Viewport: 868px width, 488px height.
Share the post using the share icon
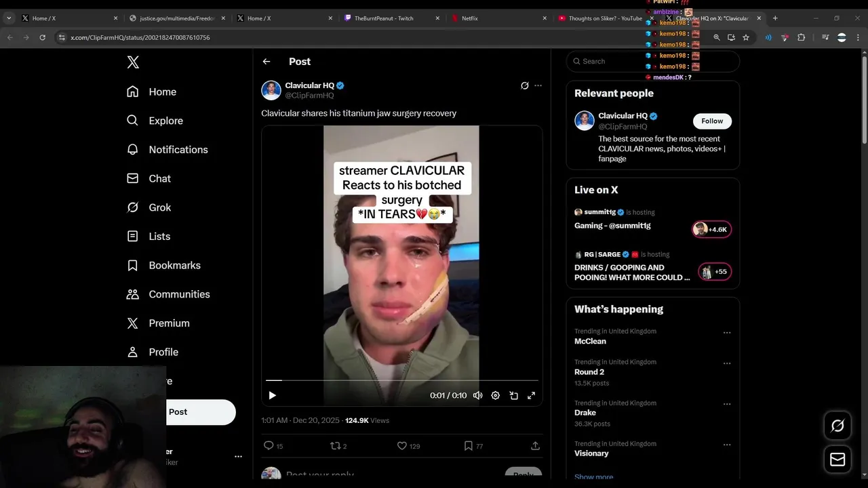pos(535,445)
